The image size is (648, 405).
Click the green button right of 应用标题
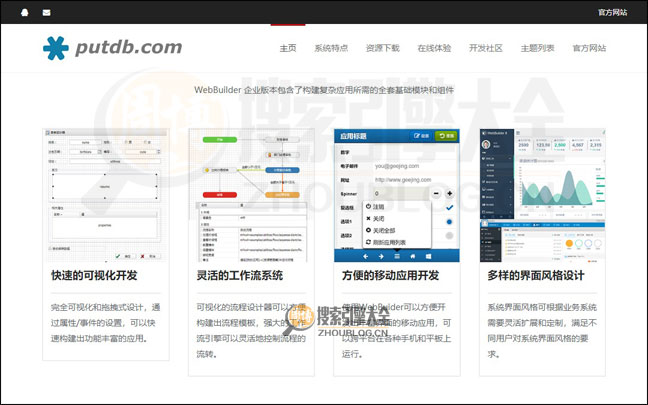pos(446,136)
